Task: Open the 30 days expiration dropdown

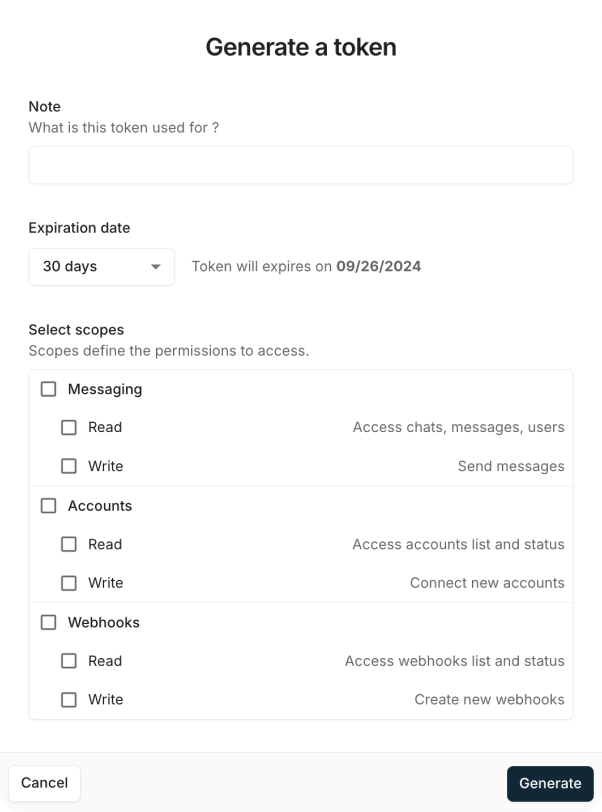Action: coord(100,267)
